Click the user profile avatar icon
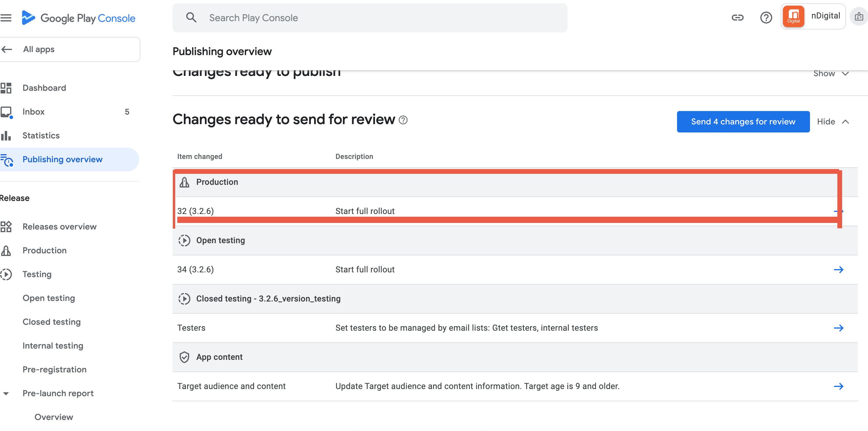The height and width of the screenshot is (431, 868). click(x=858, y=17)
